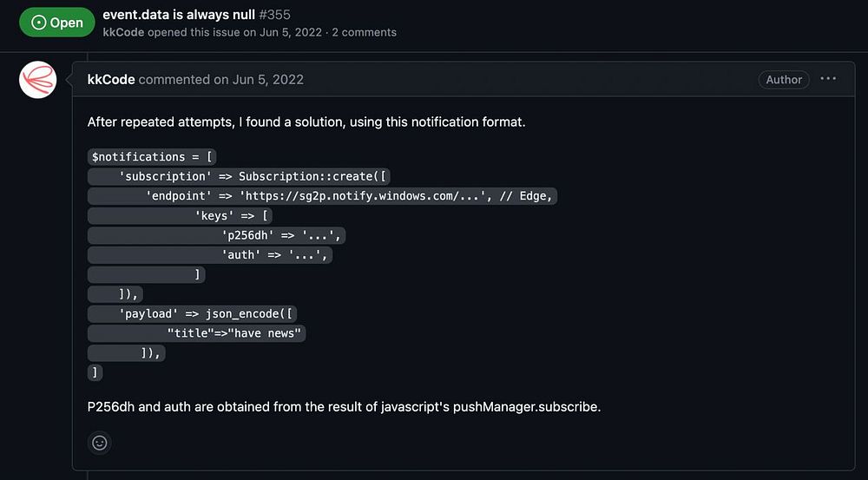Click the 'endpoint' URL code line
The image size is (868, 480).
[x=347, y=196]
